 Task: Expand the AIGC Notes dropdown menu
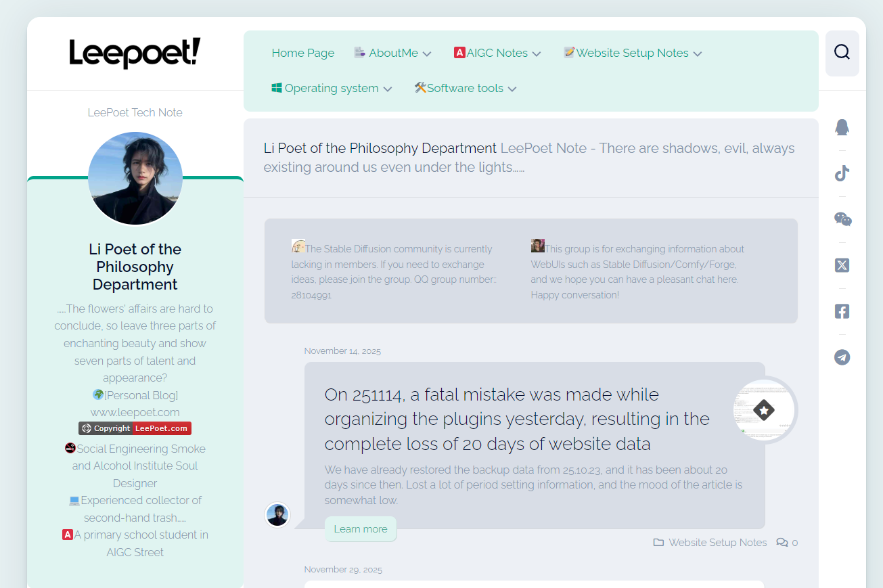click(497, 53)
